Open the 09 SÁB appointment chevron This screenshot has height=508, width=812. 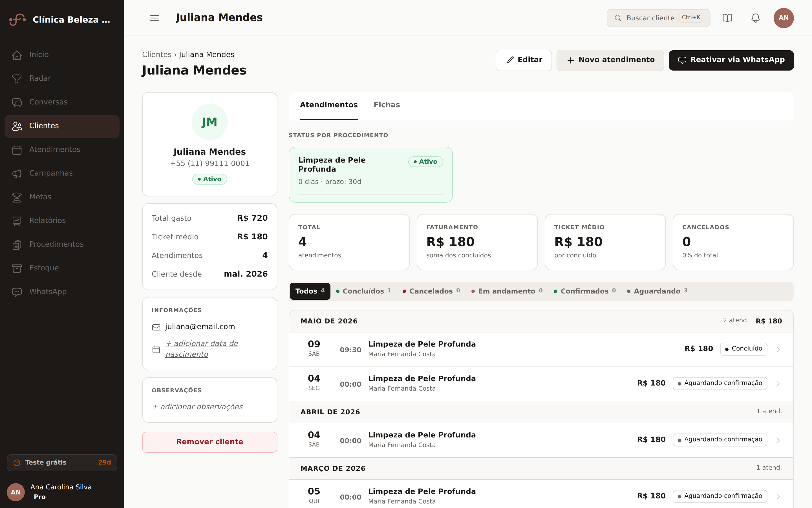click(778, 349)
